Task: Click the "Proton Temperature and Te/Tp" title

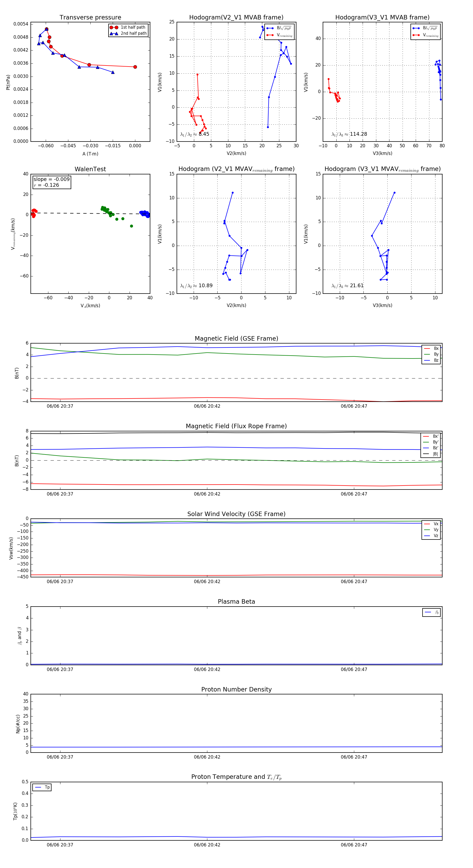Action: tap(236, 777)
